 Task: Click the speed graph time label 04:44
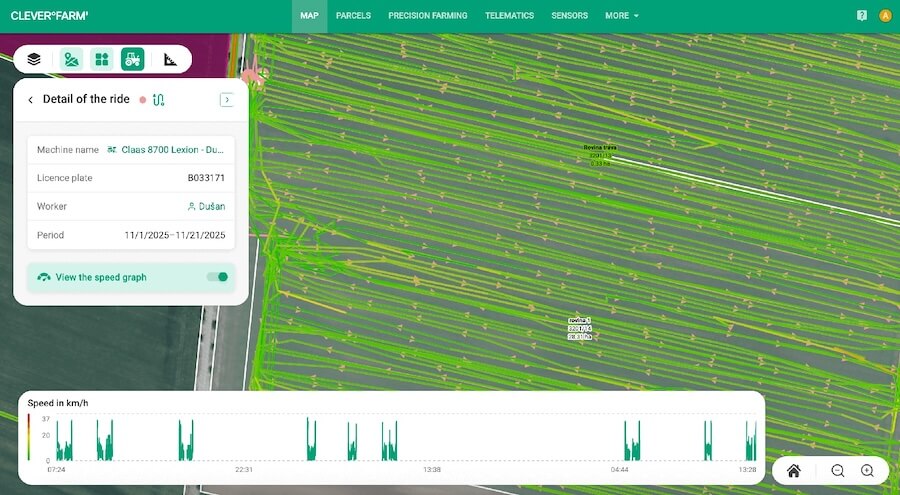tap(619, 470)
